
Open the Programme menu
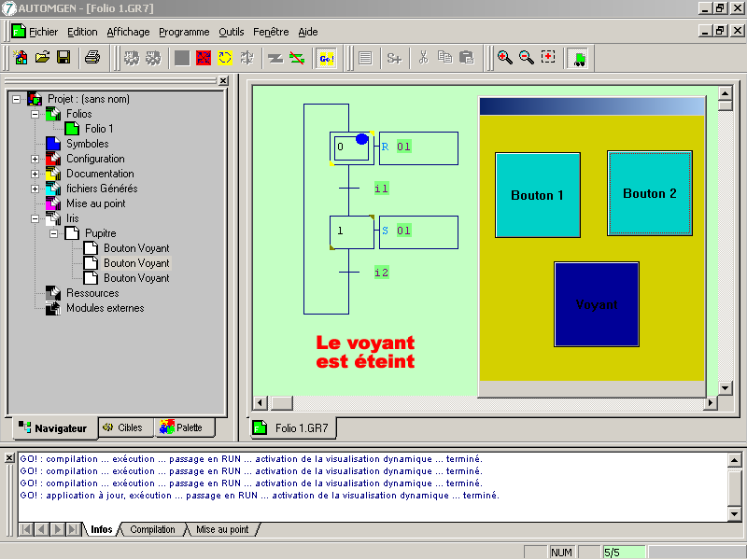pyautogui.click(x=184, y=32)
